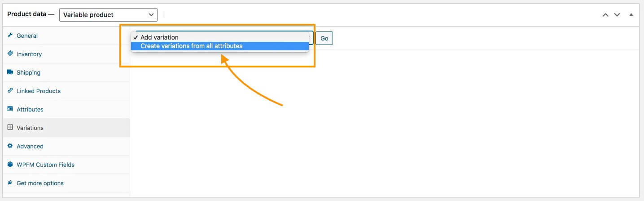Click the WPFM Custom Fields box icon
The image size is (644, 201).
(10, 164)
